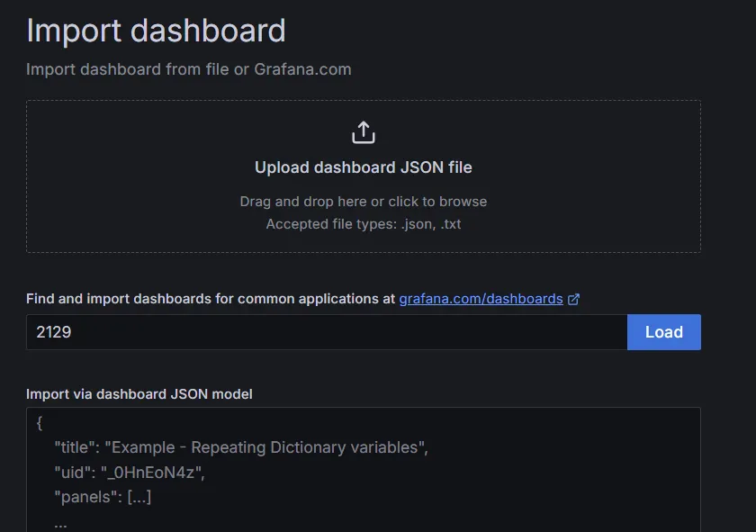Click the "Import via dashboard JSON model" label
Viewport: 756px width, 532px height.
pos(139,393)
